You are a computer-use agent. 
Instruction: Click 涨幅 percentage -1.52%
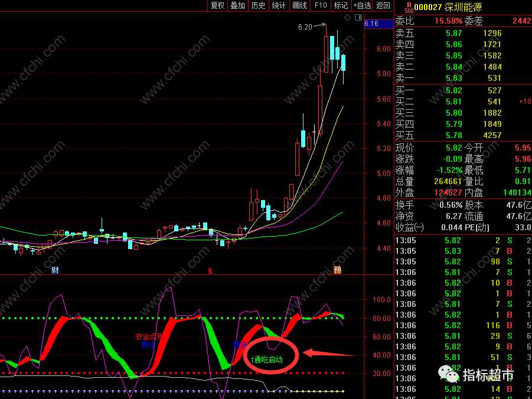(449, 171)
